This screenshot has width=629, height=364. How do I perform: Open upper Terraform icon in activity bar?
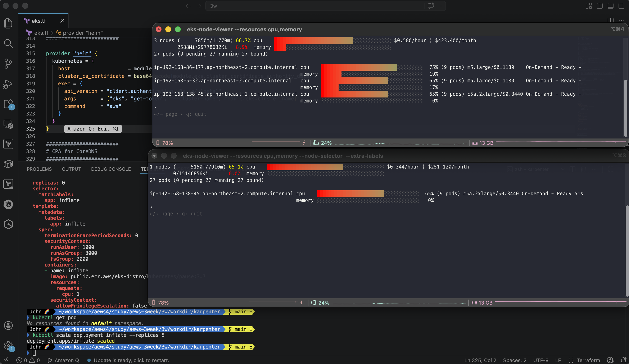pos(8,144)
